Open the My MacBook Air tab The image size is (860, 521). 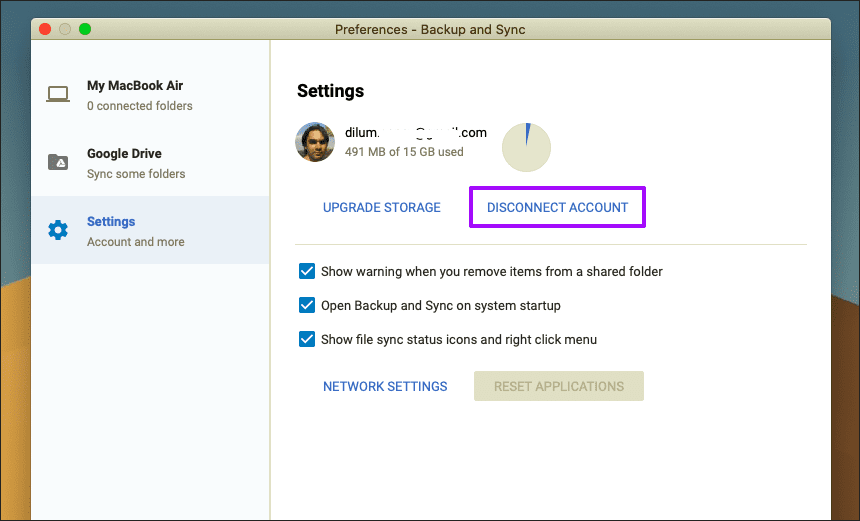150,94
